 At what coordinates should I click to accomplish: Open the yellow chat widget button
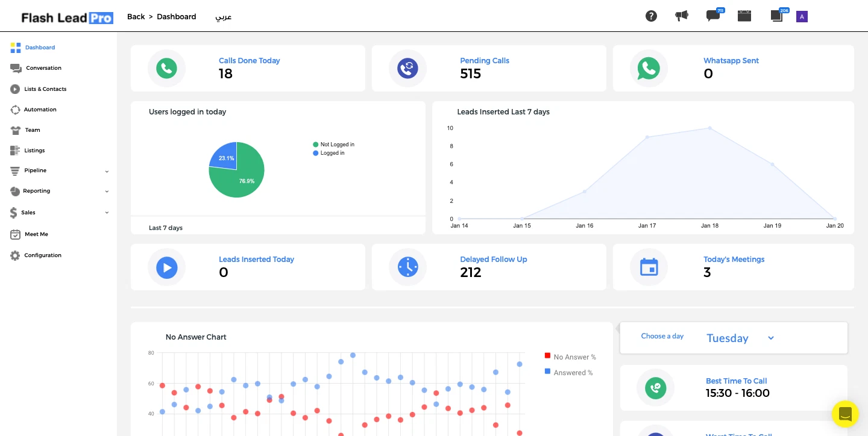pos(844,414)
